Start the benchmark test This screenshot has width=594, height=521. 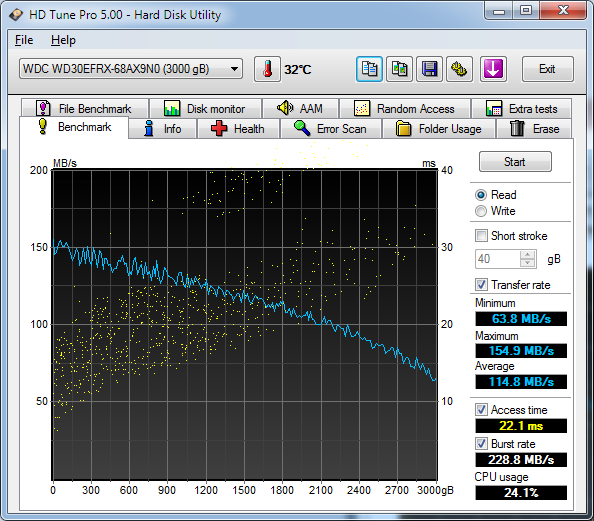coord(515,162)
